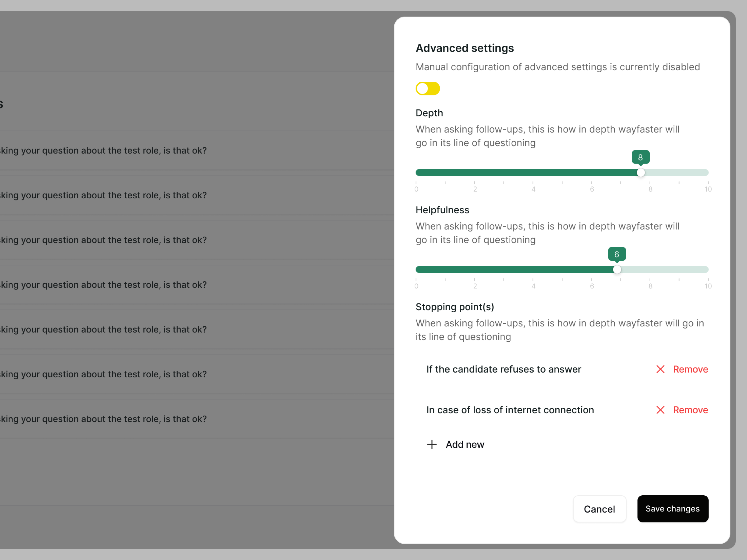Image resolution: width=747 pixels, height=560 pixels.
Task: Click the plus icon to add a stopping point
Action: click(432, 444)
